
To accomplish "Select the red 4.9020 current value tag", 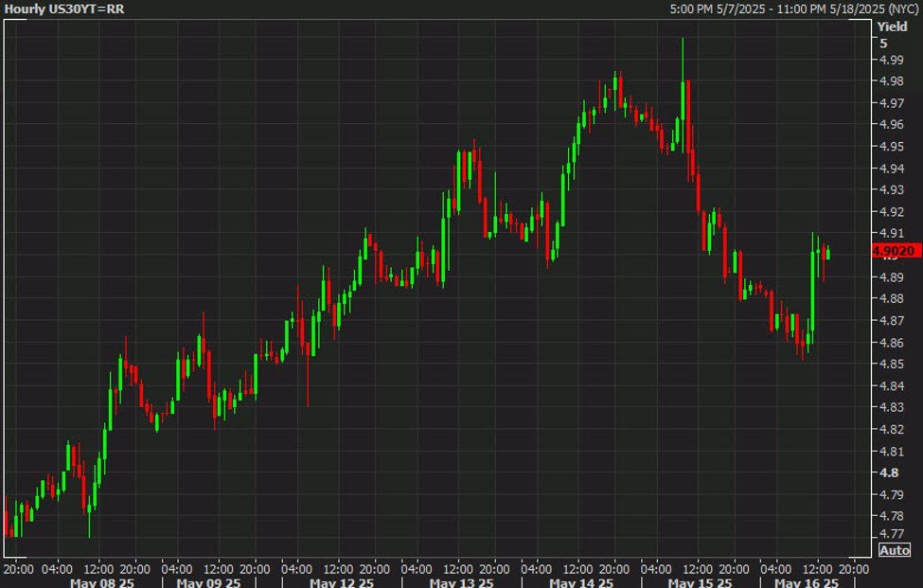I will (x=896, y=251).
